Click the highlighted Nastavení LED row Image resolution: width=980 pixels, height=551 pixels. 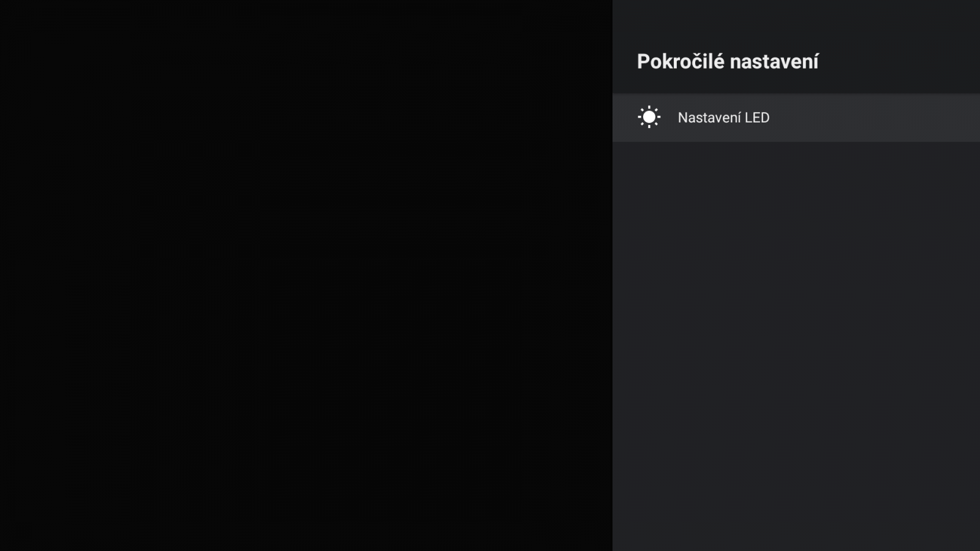coord(796,118)
